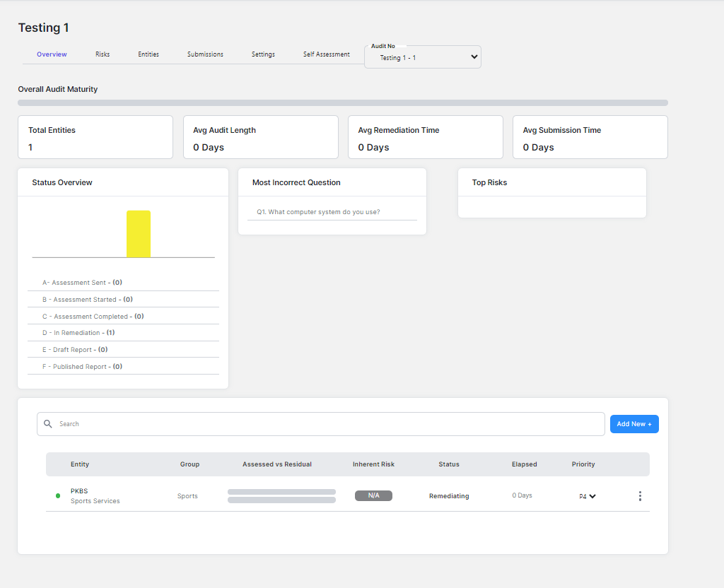
Task: Open the Entities tab
Action: click(148, 54)
